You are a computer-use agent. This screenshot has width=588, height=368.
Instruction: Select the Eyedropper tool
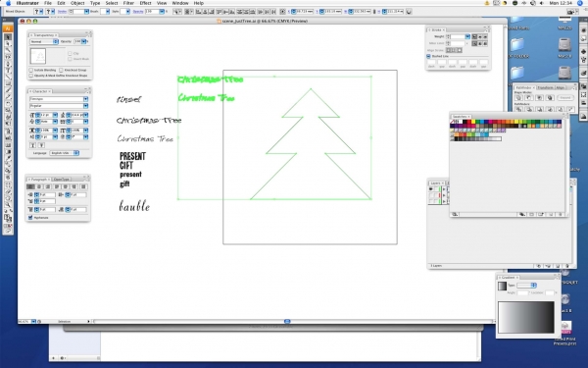tap(8, 158)
